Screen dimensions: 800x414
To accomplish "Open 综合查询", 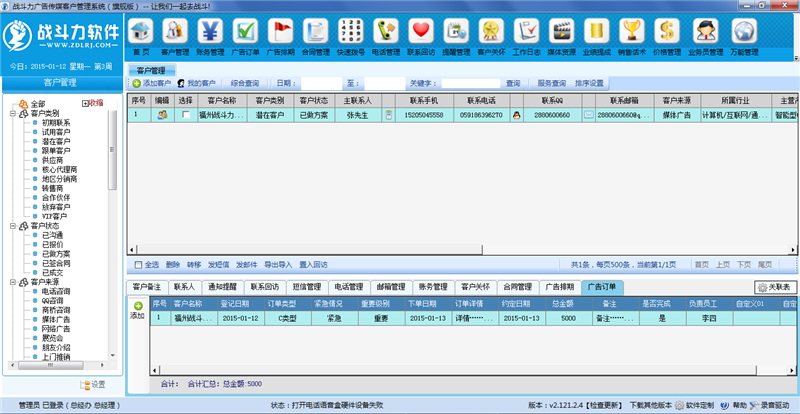I will click(245, 83).
